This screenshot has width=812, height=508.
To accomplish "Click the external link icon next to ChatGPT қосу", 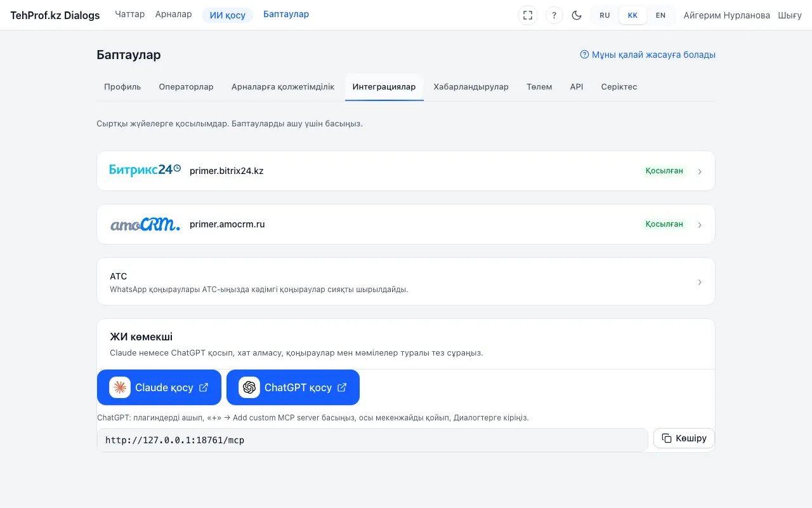I will 342,387.
